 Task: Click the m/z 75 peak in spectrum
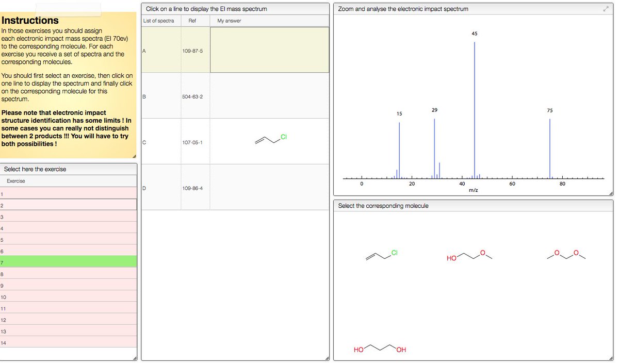tap(550, 148)
